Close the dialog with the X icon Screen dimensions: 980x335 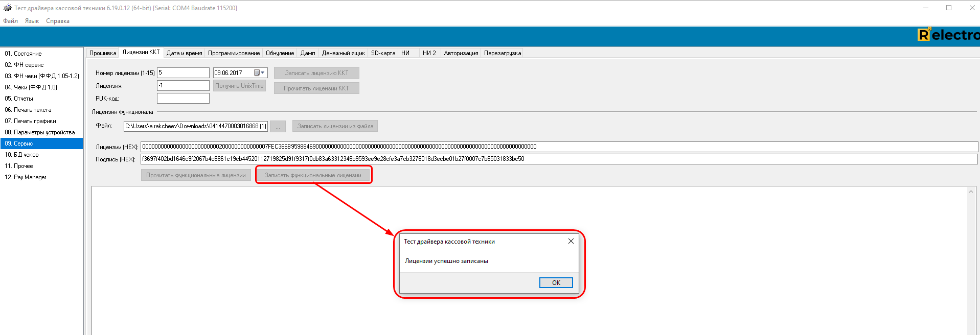[571, 242]
